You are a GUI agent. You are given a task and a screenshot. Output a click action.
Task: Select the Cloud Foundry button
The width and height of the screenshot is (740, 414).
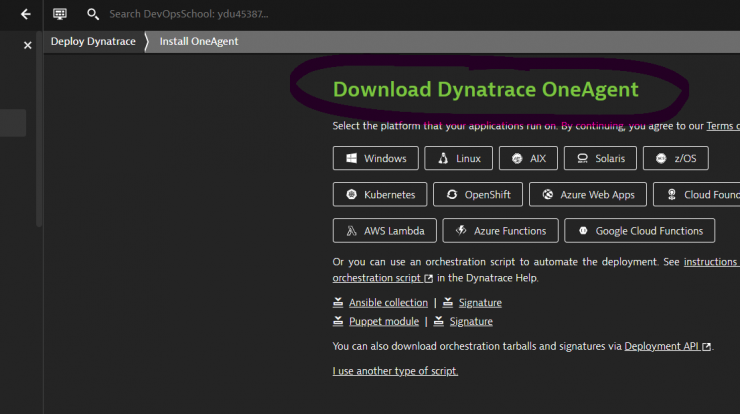[x=697, y=194]
